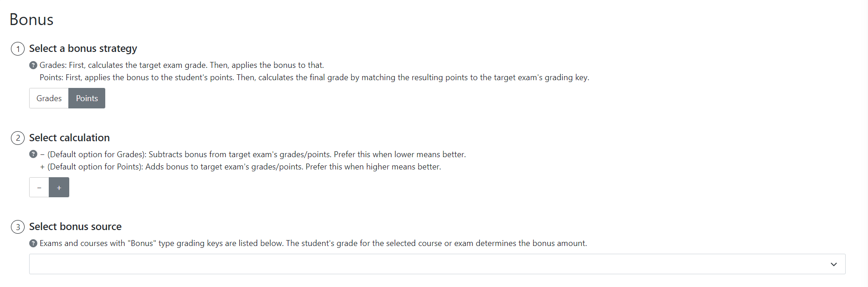Click the step 2 circle icon
This screenshot has width=868, height=287.
(x=18, y=138)
